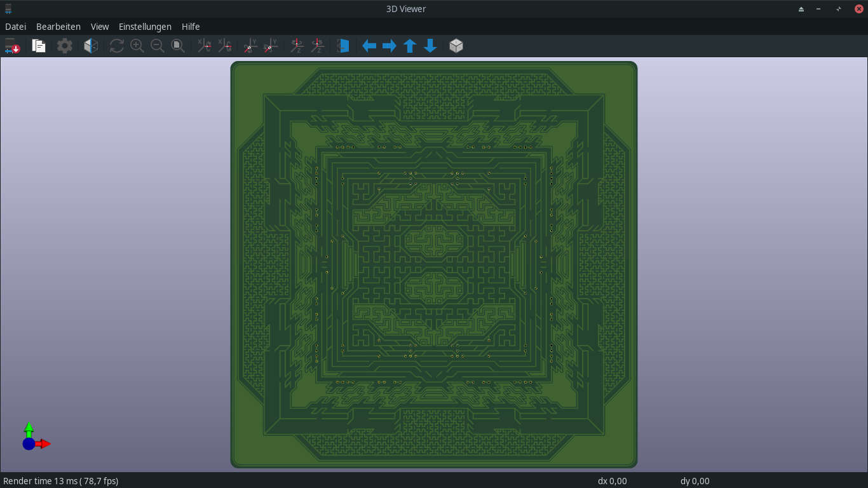This screenshot has height=488, width=868.
Task: Pan the board right with the arrow
Action: [390, 46]
